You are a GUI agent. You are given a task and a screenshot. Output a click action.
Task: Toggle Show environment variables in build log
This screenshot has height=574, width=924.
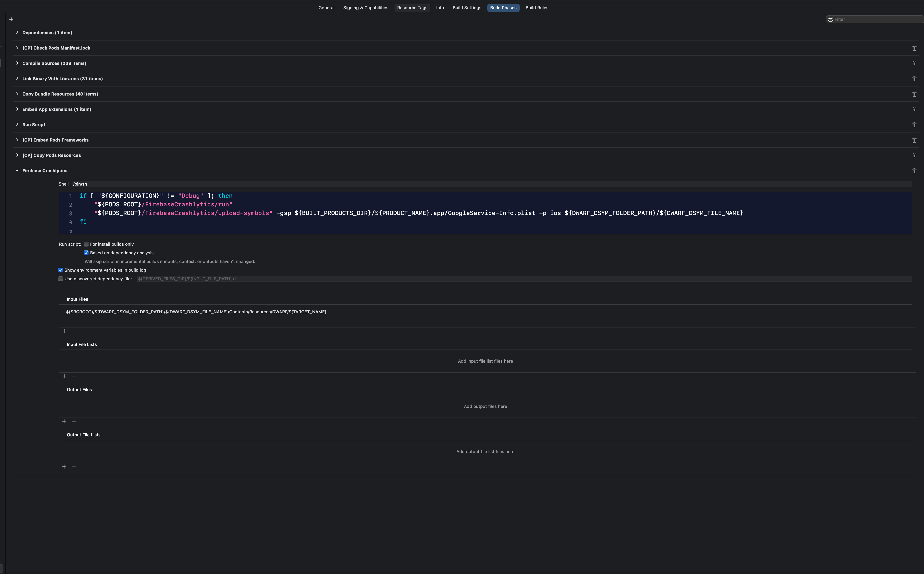[x=61, y=270]
